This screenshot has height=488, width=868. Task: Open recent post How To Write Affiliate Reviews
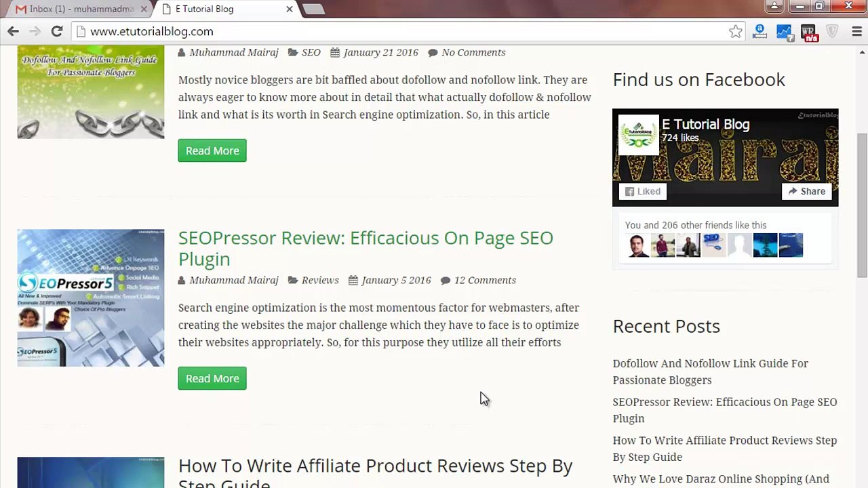725,449
